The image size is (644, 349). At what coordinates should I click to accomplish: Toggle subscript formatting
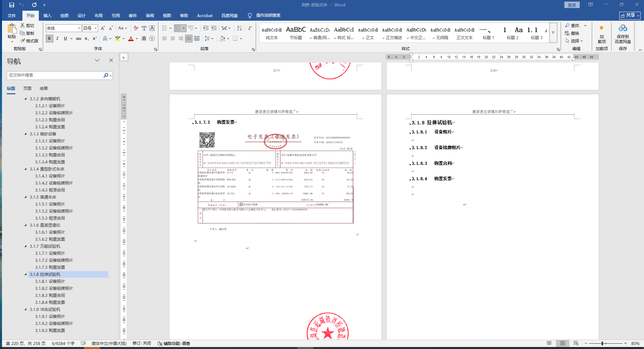87,38
